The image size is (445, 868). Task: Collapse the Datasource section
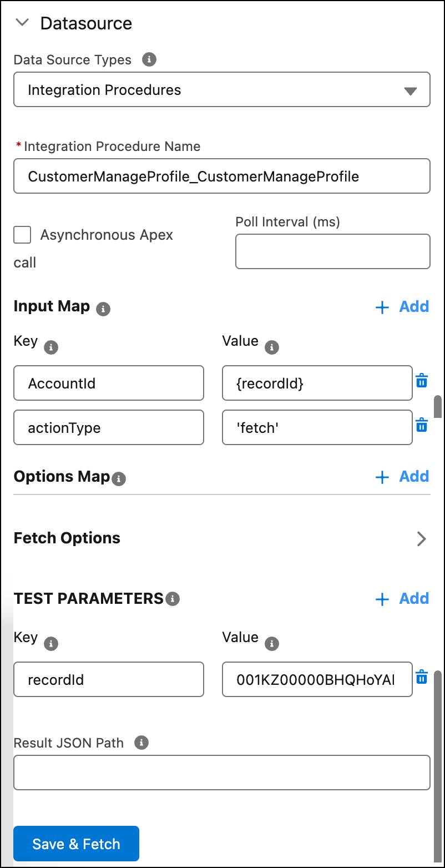tap(22, 23)
